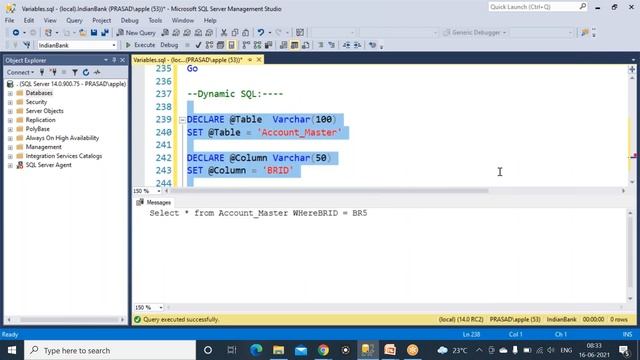Open the Query menu

(74, 20)
